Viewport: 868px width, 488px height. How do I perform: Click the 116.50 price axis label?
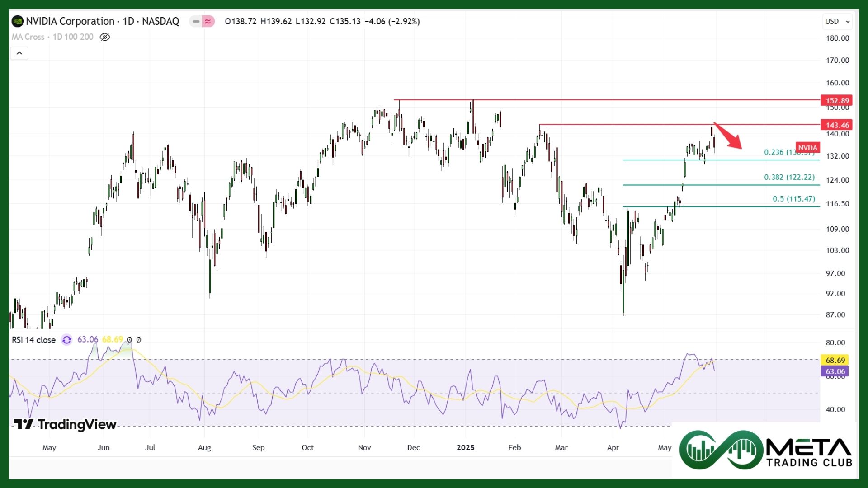[x=838, y=204]
